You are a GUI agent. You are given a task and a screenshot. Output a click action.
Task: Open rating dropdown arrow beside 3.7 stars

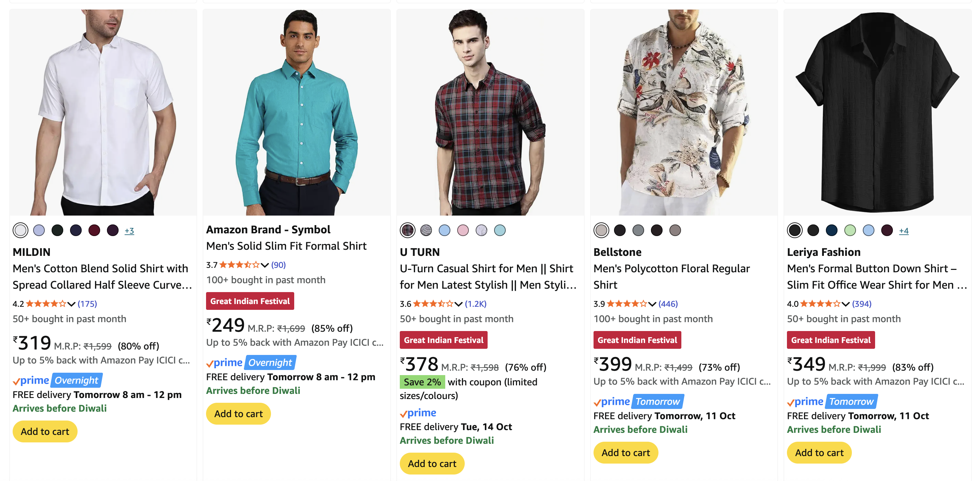[x=265, y=265]
